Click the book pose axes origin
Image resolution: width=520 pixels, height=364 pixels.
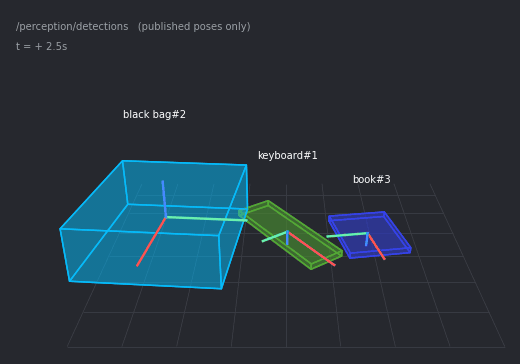(368, 233)
